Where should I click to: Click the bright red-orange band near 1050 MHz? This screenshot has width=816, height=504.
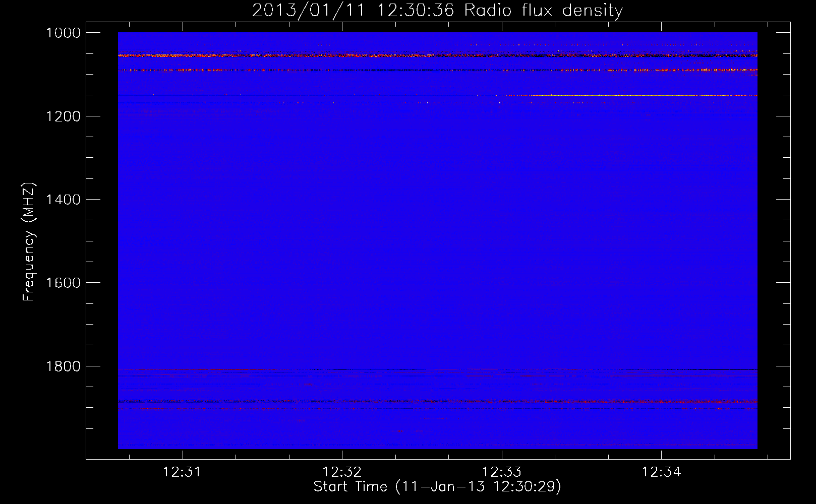[x=438, y=55]
